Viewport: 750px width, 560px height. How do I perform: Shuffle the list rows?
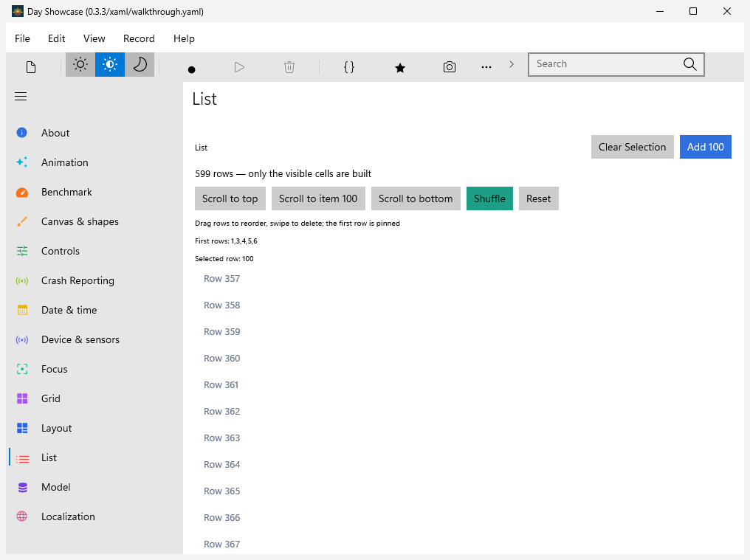pyautogui.click(x=489, y=198)
